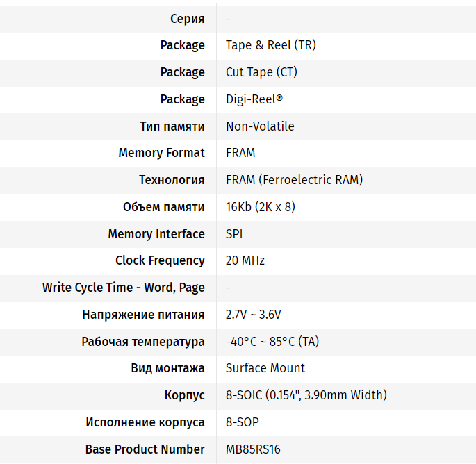The width and height of the screenshot is (476, 464).
Task: Select the "Surface Mount" mounting value
Action: click(x=265, y=368)
